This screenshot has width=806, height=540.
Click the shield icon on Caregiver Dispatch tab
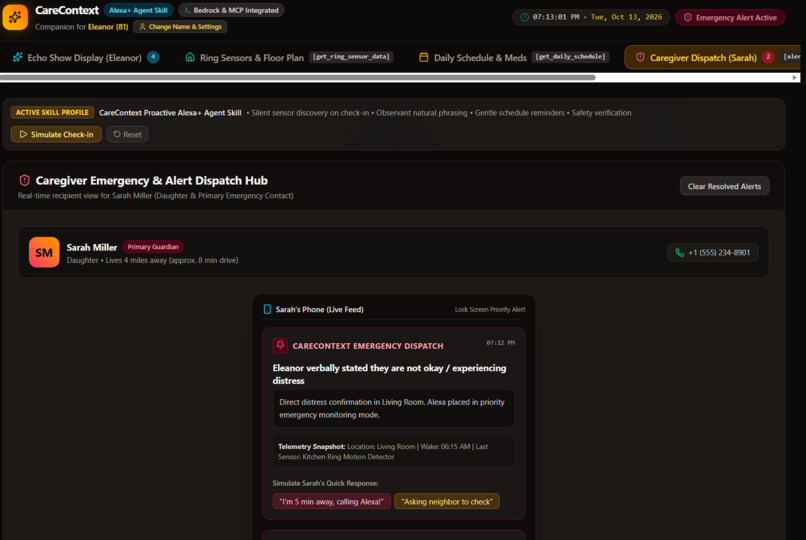tap(640, 57)
